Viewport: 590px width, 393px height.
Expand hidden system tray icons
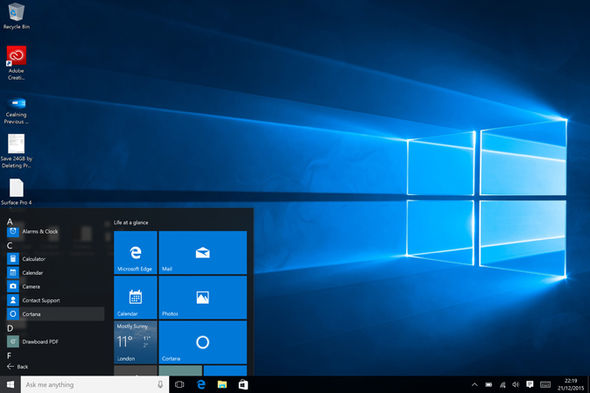point(474,384)
